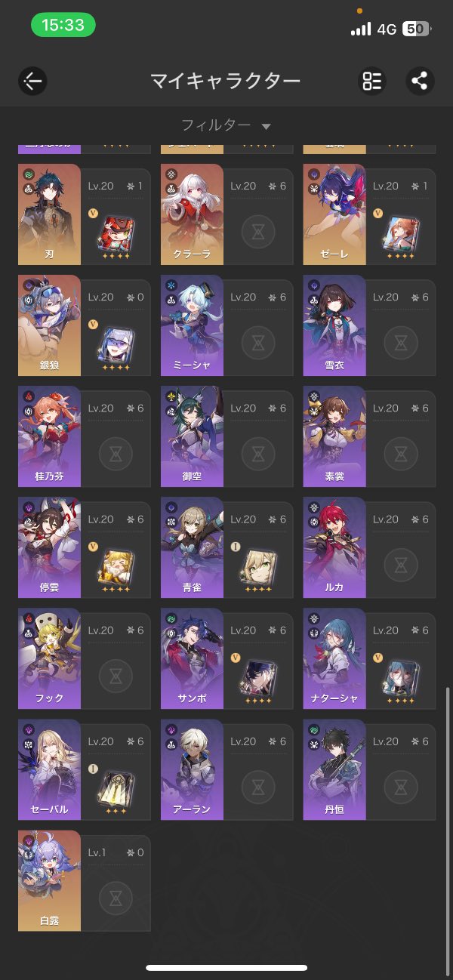Open the 丹恒 character portrait
The width and height of the screenshot is (453, 980).
coord(334,769)
